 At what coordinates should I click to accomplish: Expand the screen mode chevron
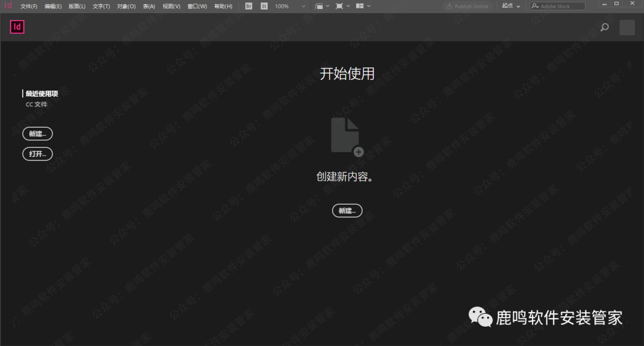[x=348, y=6]
